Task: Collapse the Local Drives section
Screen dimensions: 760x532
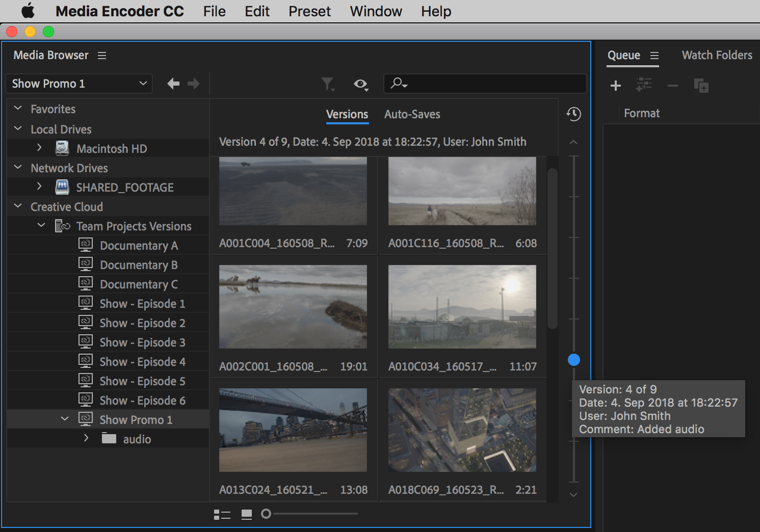Action: 18,128
